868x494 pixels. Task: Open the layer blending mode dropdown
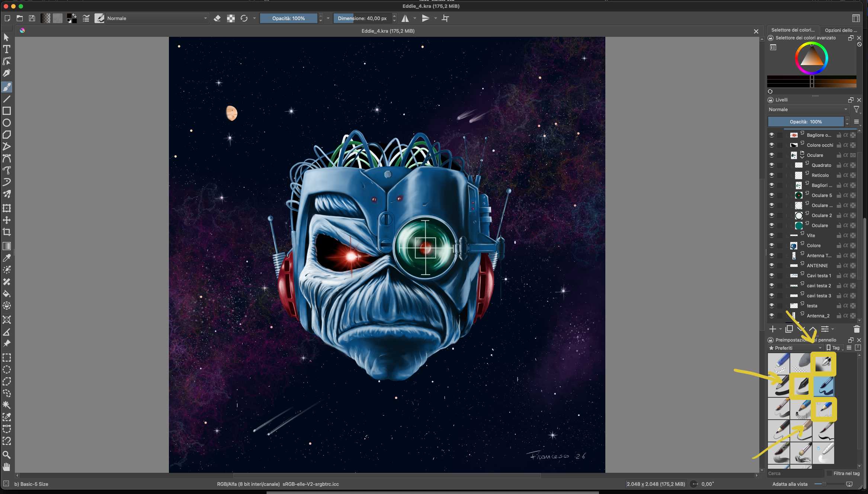807,109
